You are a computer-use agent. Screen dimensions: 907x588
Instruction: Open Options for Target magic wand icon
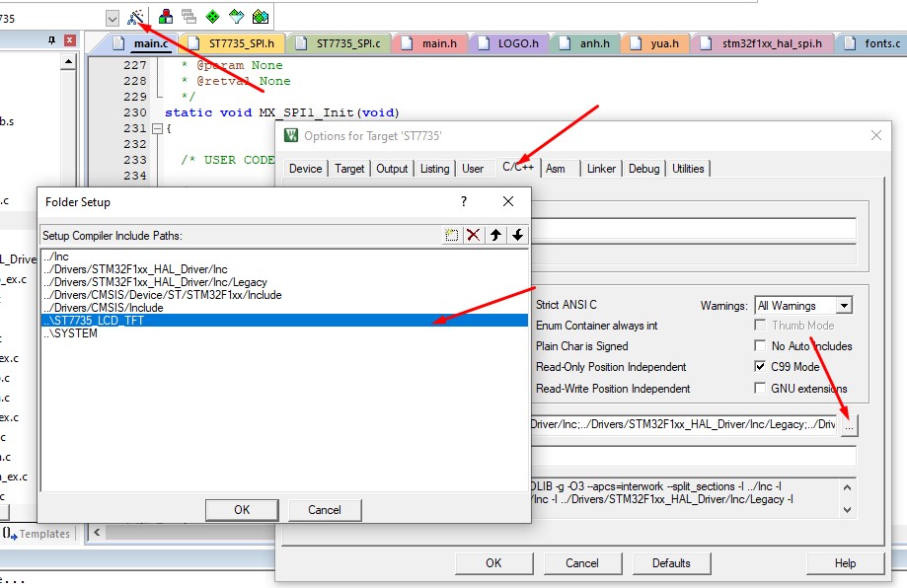pos(136,17)
